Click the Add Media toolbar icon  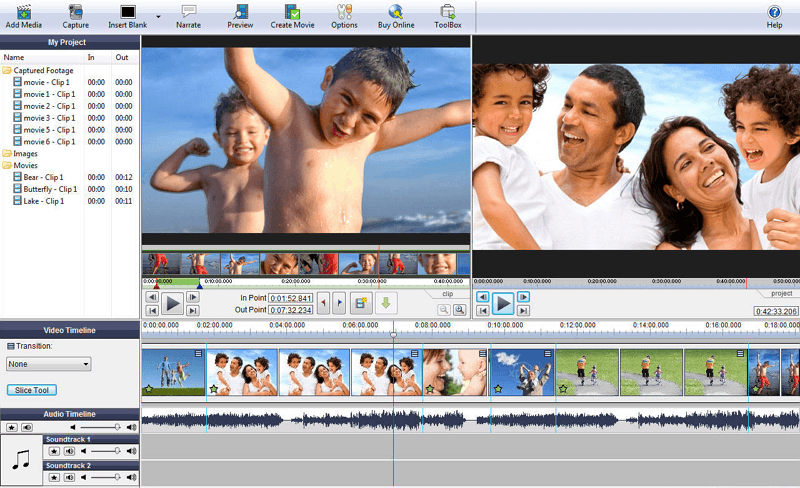click(23, 14)
